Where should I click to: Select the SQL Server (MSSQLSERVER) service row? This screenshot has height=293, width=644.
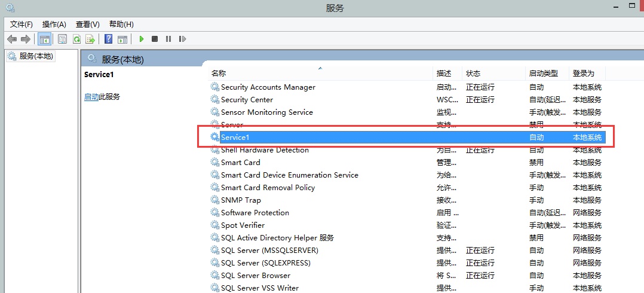click(x=269, y=251)
